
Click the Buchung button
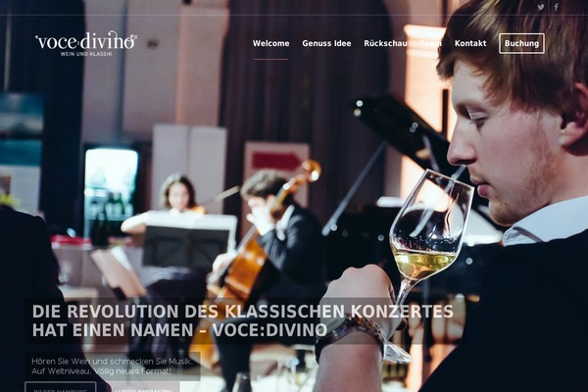(521, 43)
